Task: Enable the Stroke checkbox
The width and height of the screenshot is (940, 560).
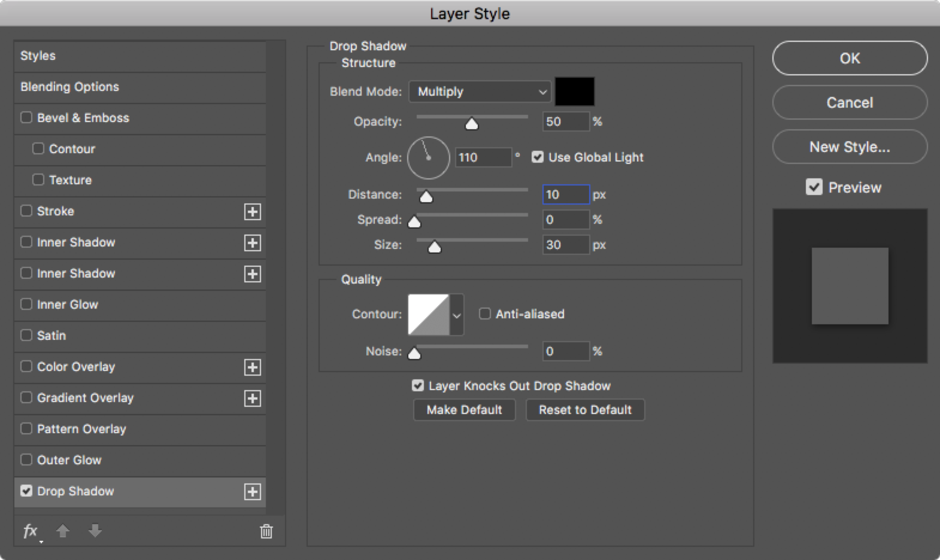Action: tap(26, 211)
